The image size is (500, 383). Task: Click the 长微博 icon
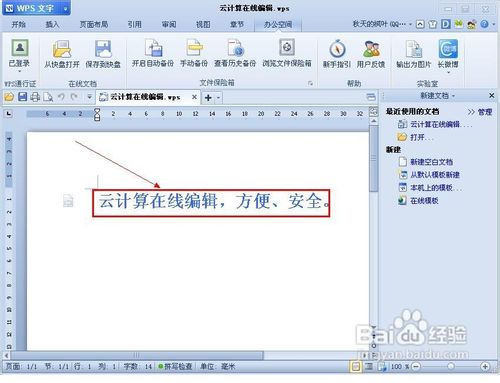coord(448,49)
